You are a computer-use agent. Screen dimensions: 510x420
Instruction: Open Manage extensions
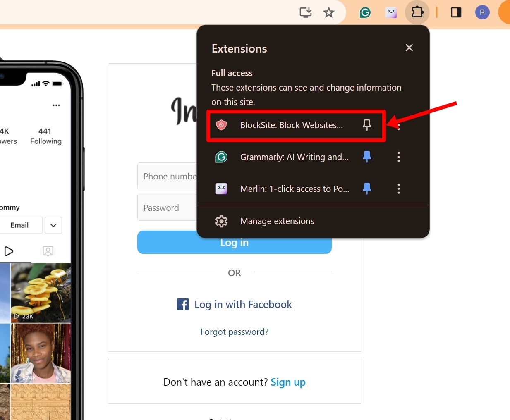pos(313,221)
